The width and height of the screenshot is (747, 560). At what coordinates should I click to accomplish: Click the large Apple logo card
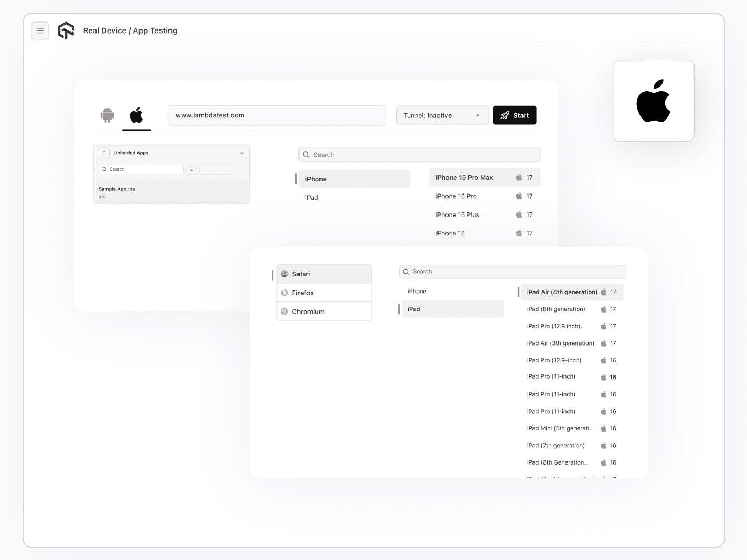[x=654, y=101]
